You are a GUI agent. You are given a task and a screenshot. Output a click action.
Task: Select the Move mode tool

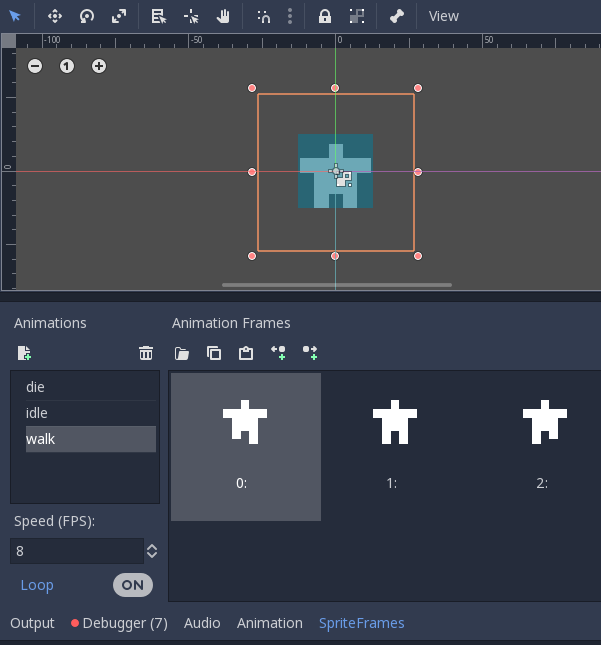[55, 16]
